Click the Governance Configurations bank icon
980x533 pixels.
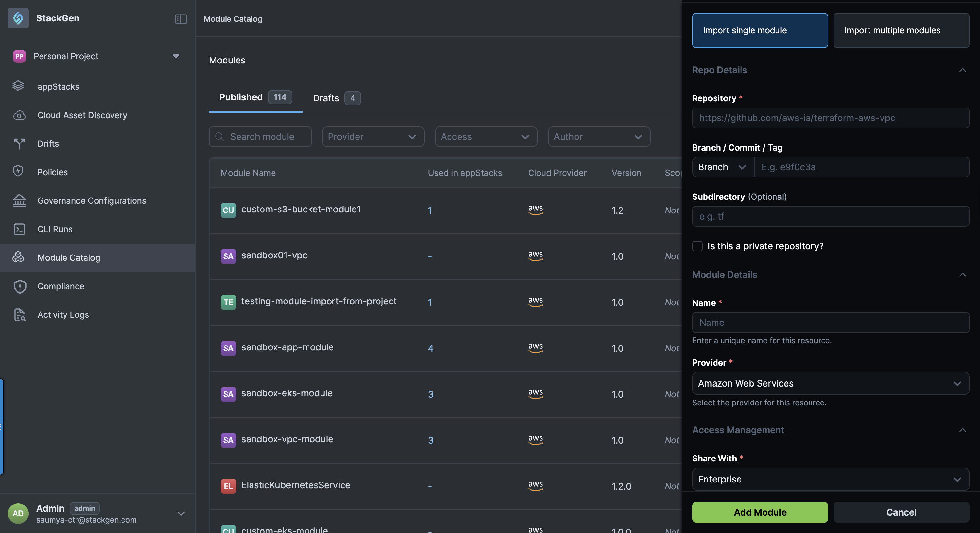point(19,200)
